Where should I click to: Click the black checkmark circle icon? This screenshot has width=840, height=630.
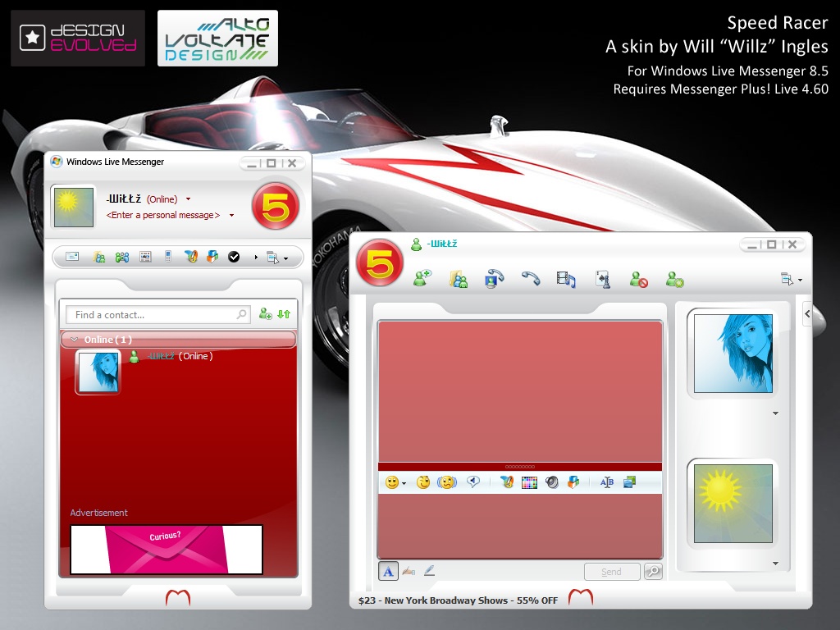pos(234,257)
